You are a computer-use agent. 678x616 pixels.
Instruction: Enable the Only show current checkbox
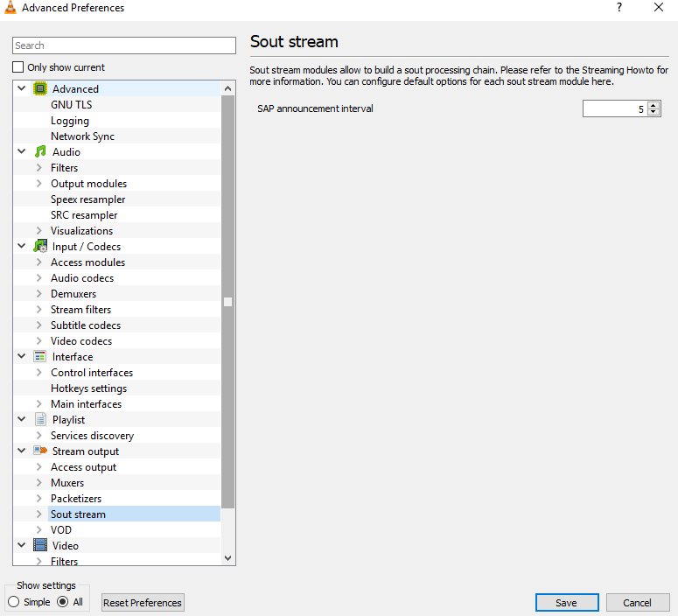[18, 67]
